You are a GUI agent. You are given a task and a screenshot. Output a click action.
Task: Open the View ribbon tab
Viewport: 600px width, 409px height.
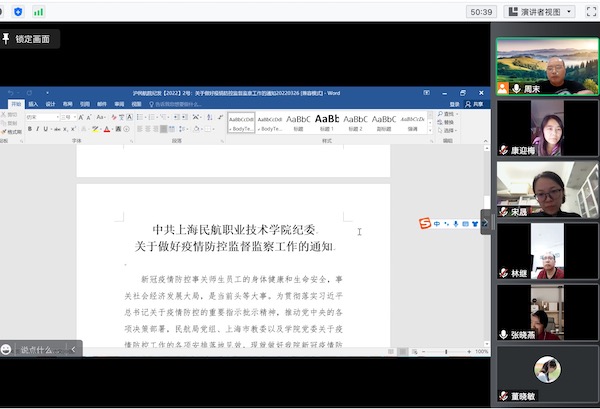pos(137,104)
